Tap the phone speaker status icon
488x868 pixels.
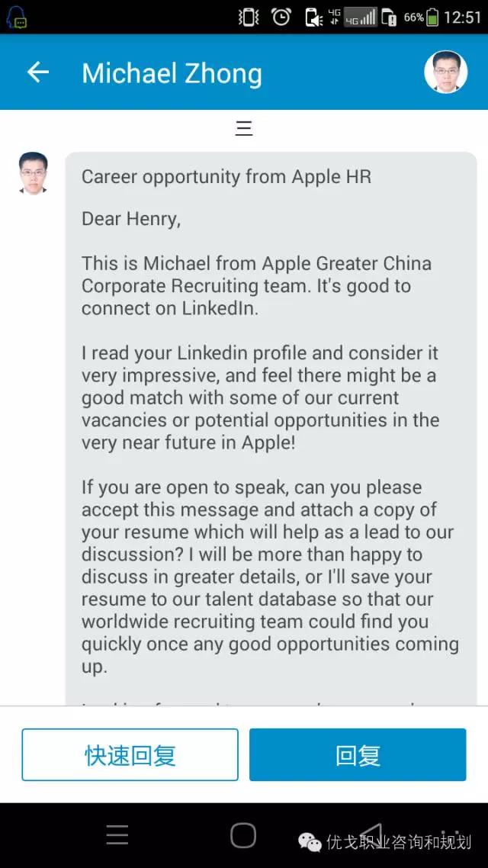[313, 17]
